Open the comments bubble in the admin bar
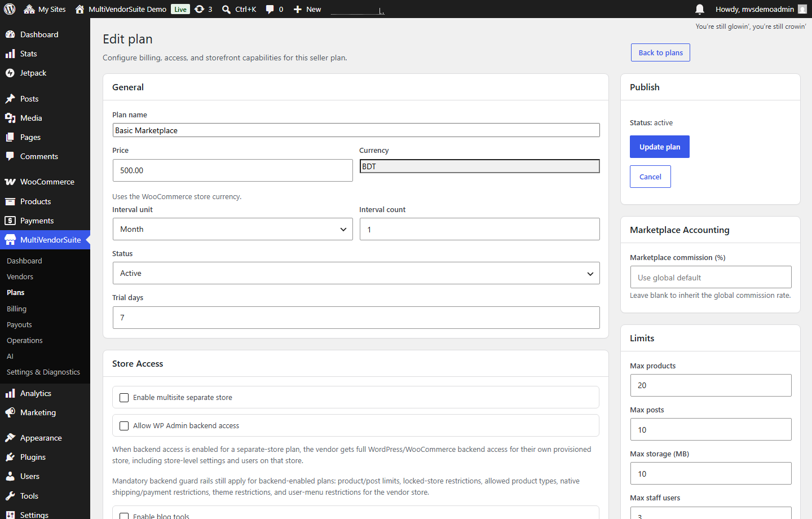Viewport: 812px width, 519px height. (270, 9)
